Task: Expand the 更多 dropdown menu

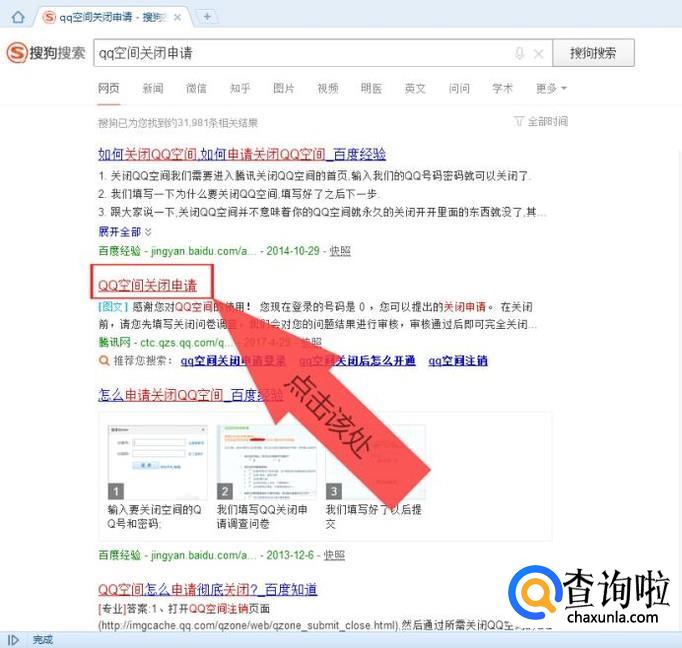Action: [550, 88]
